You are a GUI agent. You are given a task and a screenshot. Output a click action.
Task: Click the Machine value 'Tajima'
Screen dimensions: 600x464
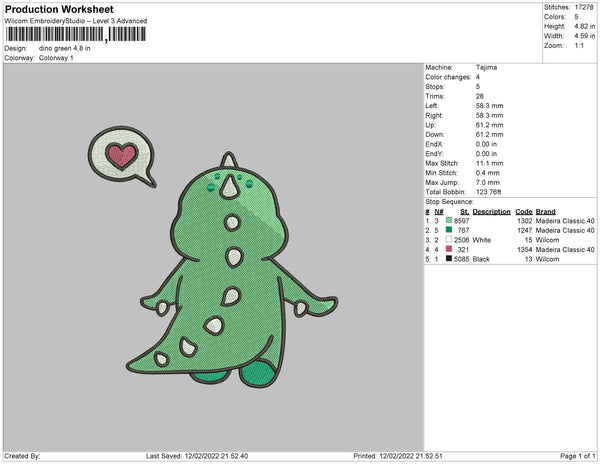pyautogui.click(x=486, y=67)
